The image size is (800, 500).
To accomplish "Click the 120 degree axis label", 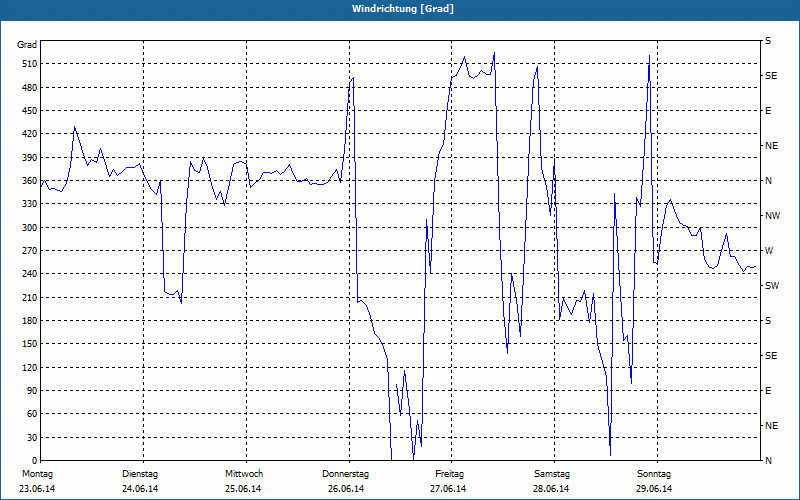I will (30, 367).
